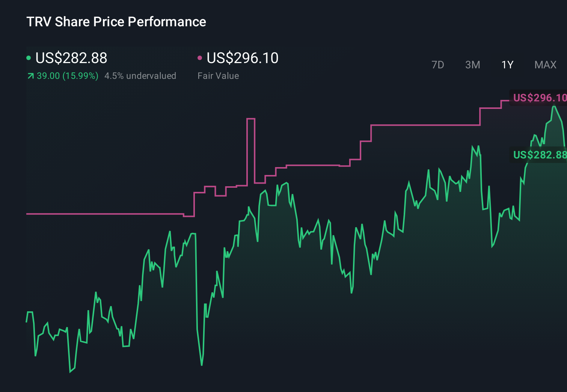
Task: Click the highest share price peak at far right
Action: (x=553, y=107)
